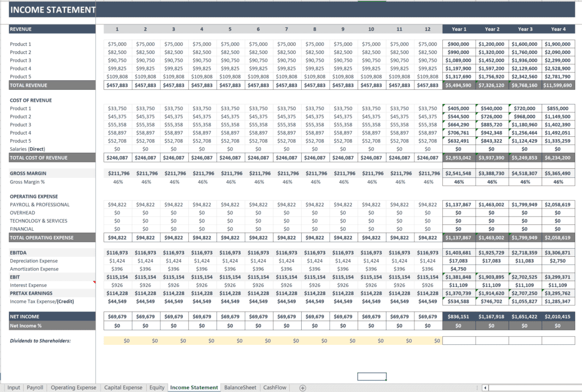Open the BalanceSheet tab
The height and width of the screenshot is (392, 582).
(240, 387)
